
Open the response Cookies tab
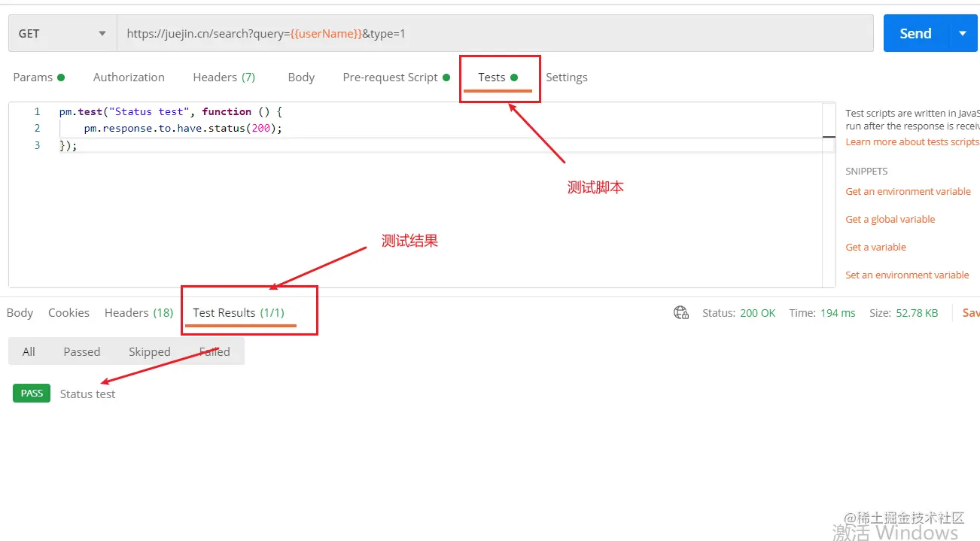(x=68, y=313)
